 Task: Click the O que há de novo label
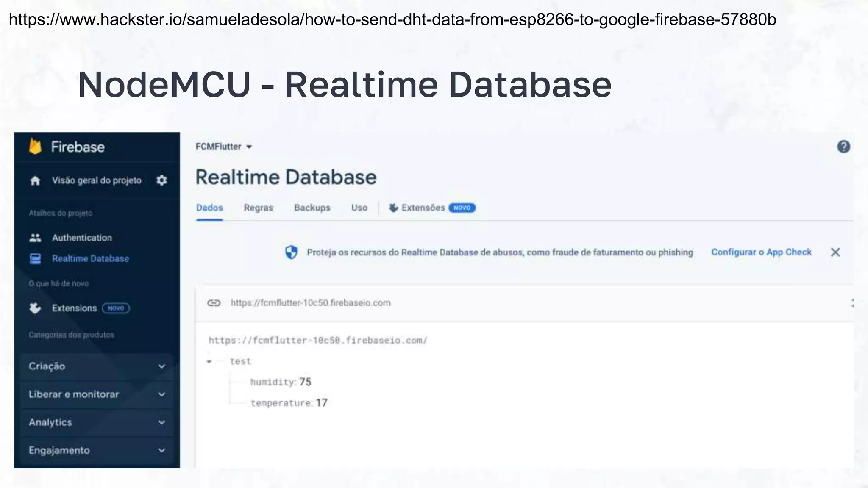pos(59,283)
